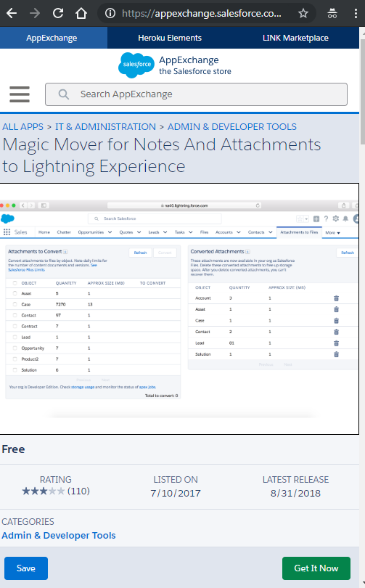
Task: Tick the Lead row checkbox to convert
Action: 15,337
